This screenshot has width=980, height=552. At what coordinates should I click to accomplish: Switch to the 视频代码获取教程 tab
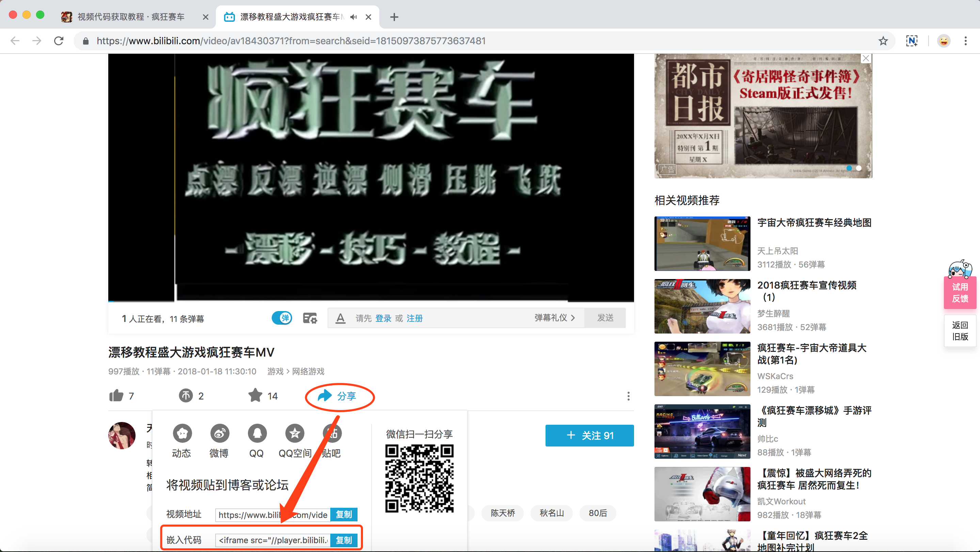[131, 17]
